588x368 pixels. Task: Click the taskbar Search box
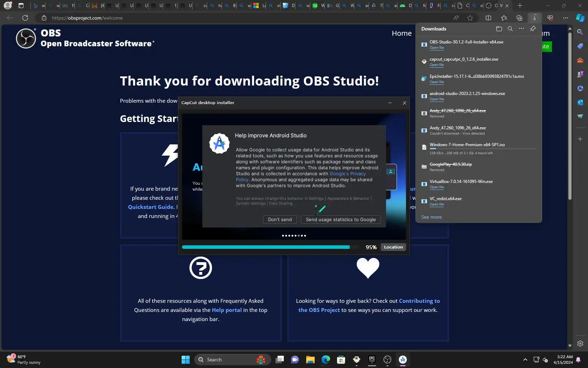click(232, 360)
